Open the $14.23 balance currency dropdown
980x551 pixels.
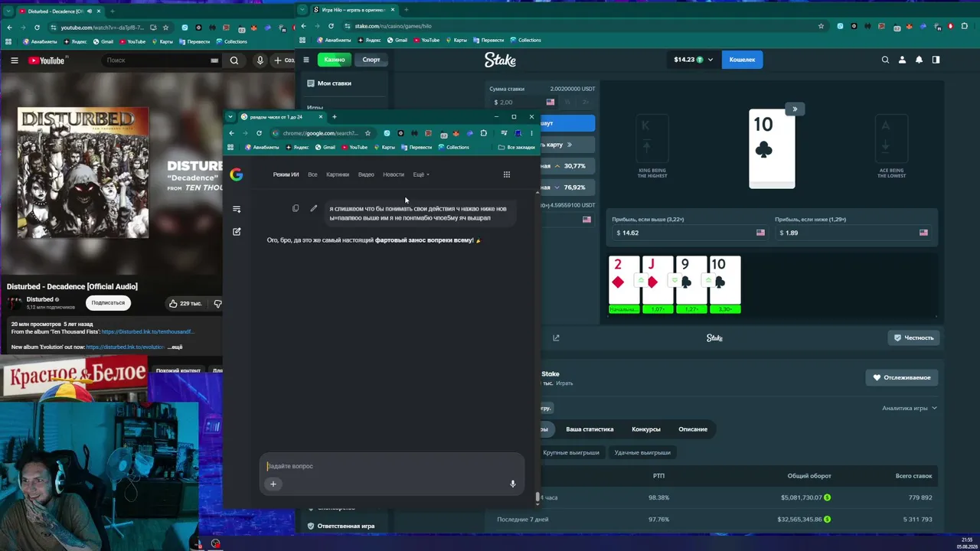pos(694,60)
